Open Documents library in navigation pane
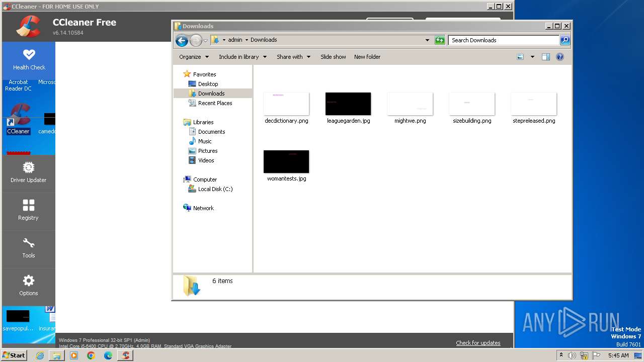644x362 pixels. tap(211, 132)
